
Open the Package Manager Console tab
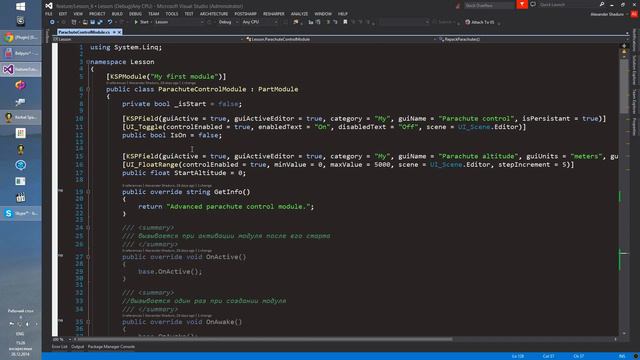click(x=111, y=347)
